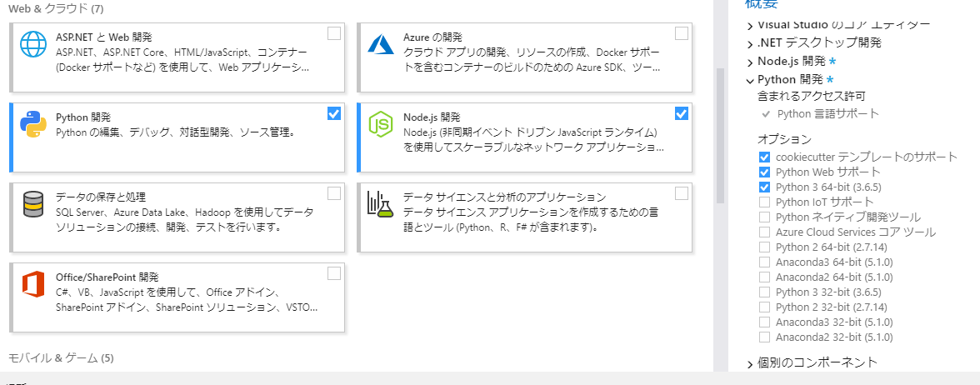980x385 pixels.
Task: Click the workloads list vertical scrollbar
Action: pos(720,136)
